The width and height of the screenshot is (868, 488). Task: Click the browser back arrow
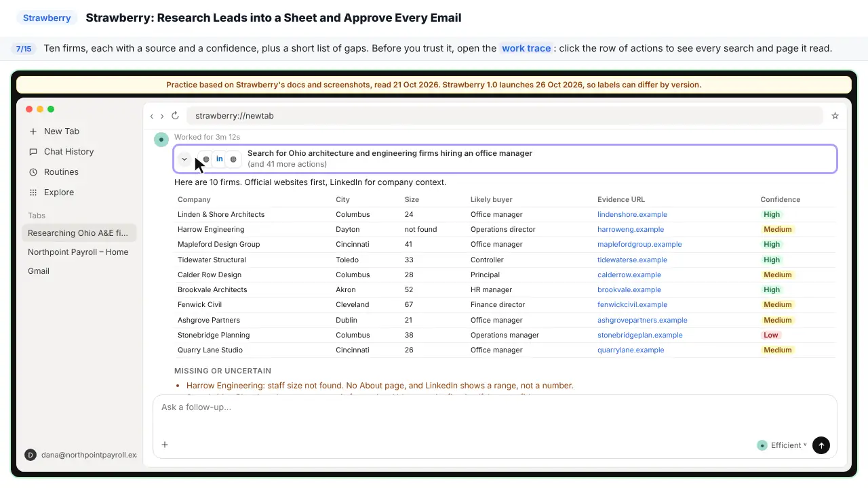point(152,116)
